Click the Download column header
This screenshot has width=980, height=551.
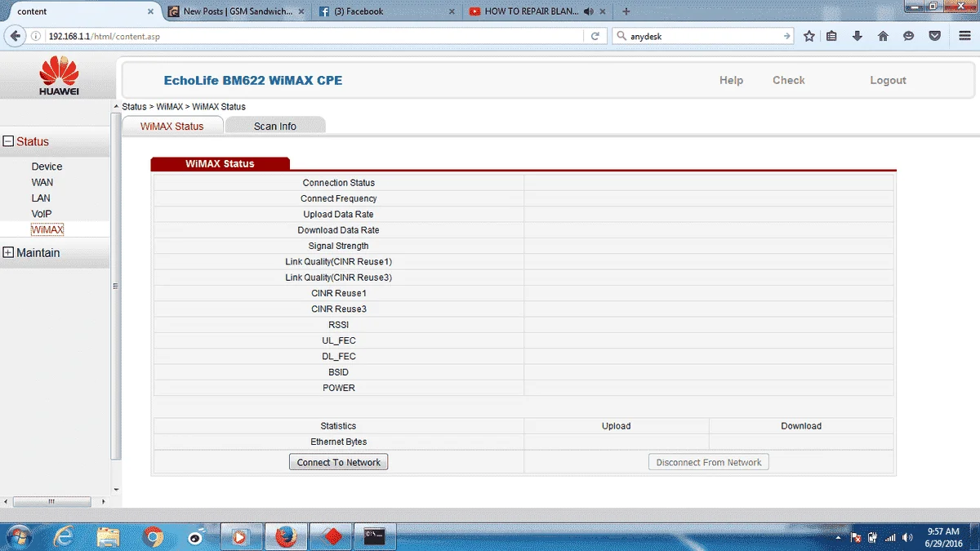coord(801,426)
